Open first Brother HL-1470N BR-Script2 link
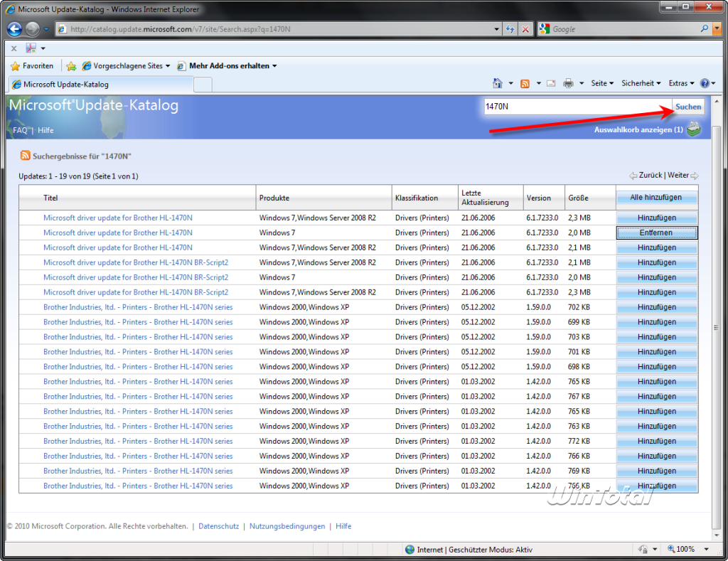The image size is (728, 561). (136, 262)
